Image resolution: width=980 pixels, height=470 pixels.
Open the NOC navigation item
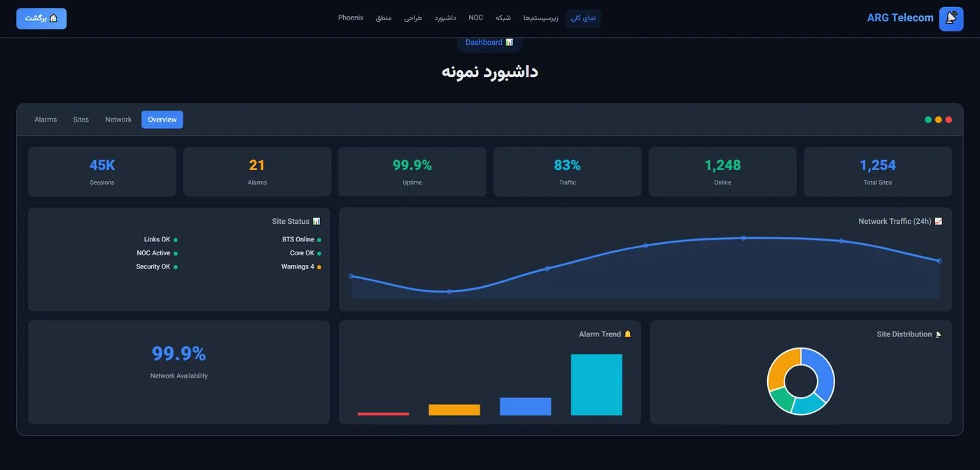click(x=476, y=18)
